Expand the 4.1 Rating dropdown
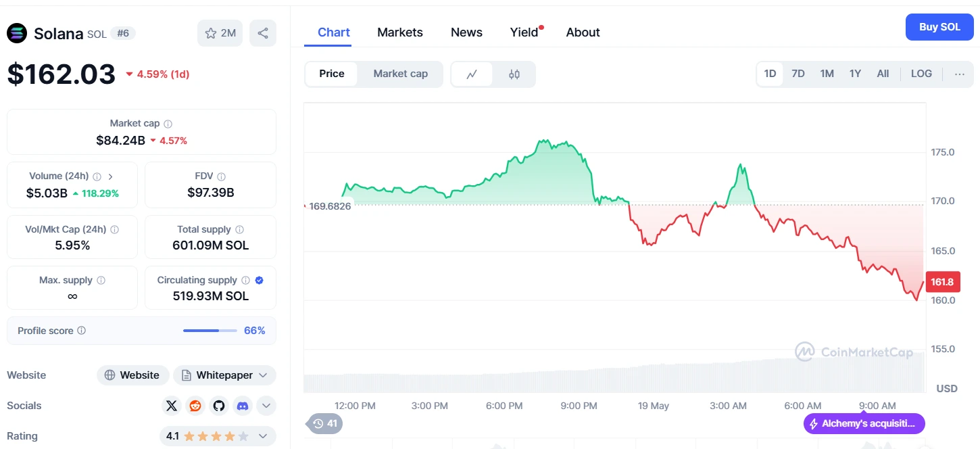 (x=218, y=436)
